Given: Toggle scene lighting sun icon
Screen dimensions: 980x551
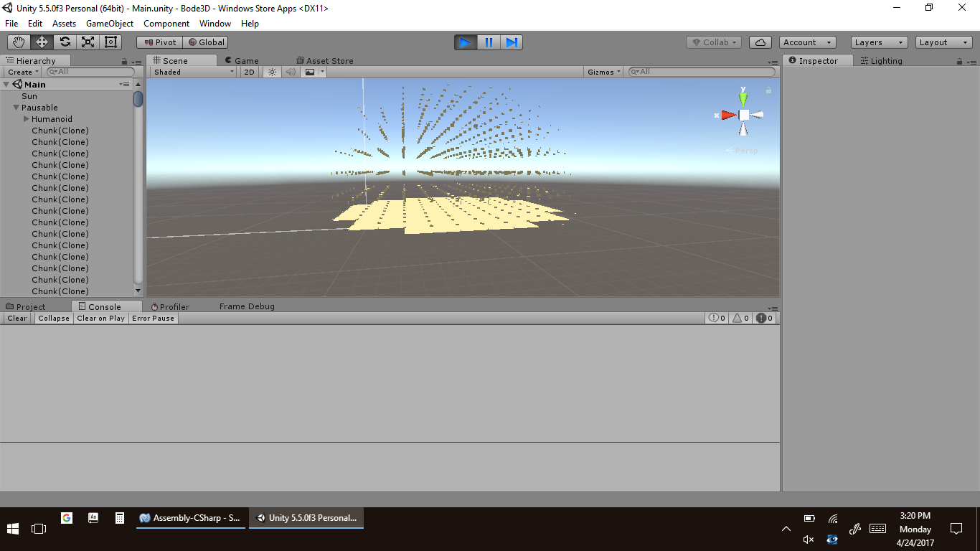Looking at the screenshot, I should point(272,72).
